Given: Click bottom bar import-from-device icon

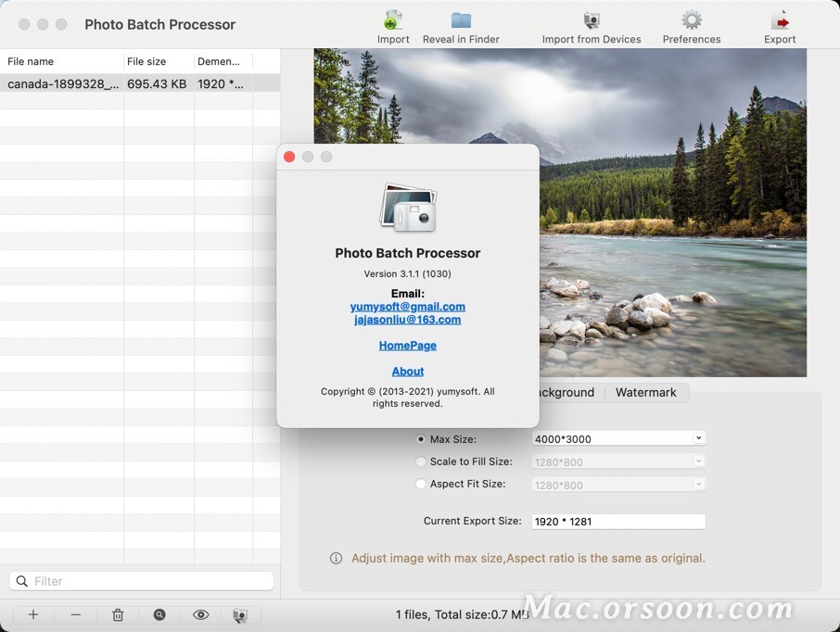Looking at the screenshot, I should (240, 615).
